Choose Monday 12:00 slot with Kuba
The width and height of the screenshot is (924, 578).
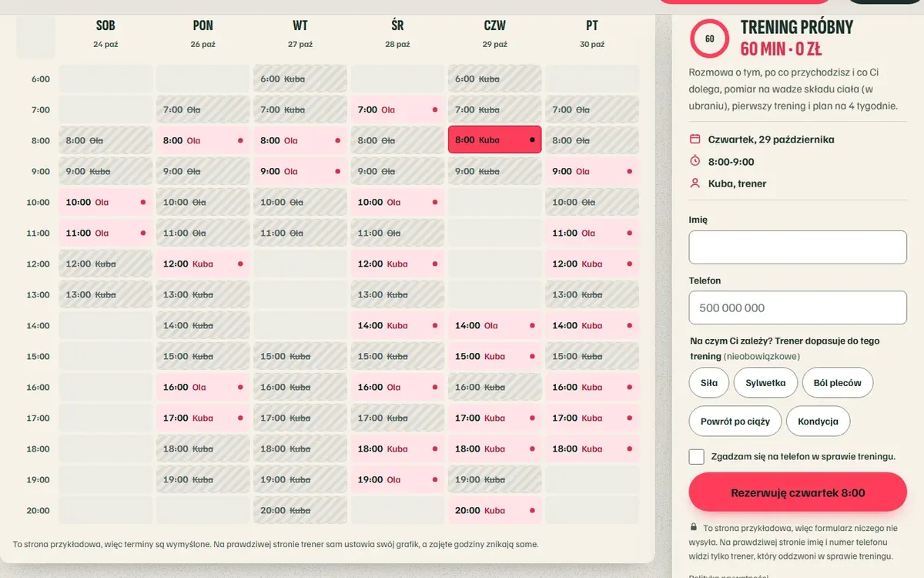(x=203, y=264)
